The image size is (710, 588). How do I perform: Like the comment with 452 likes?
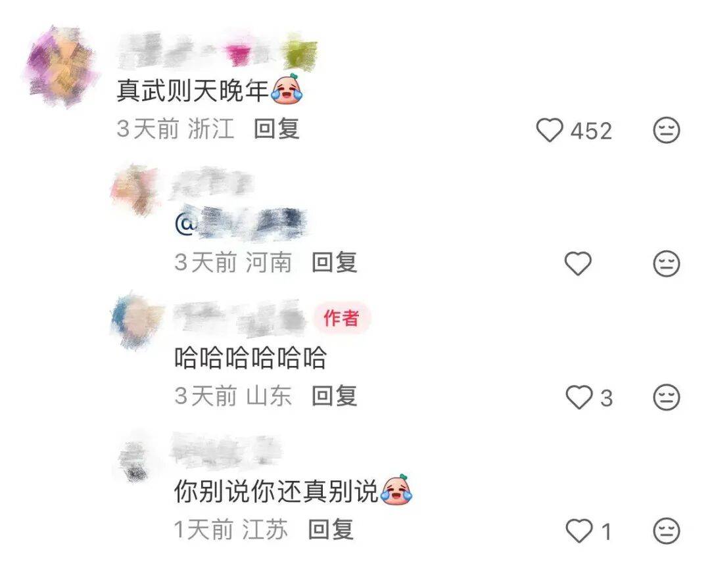point(550,130)
